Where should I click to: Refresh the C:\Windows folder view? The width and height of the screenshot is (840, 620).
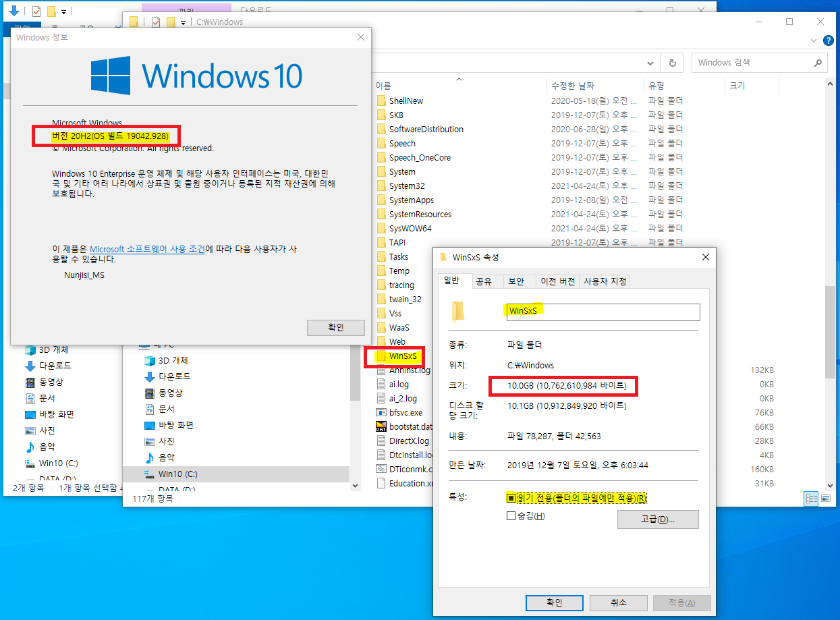[x=672, y=63]
